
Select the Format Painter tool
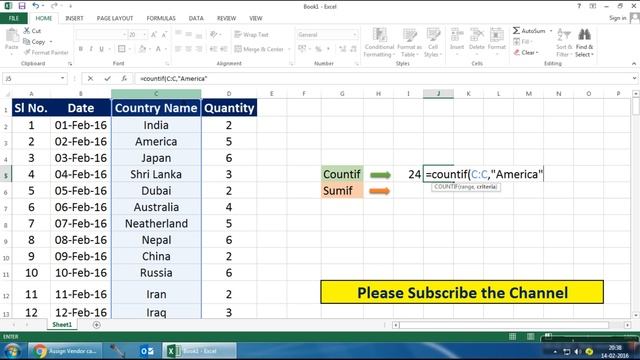pos(46,52)
